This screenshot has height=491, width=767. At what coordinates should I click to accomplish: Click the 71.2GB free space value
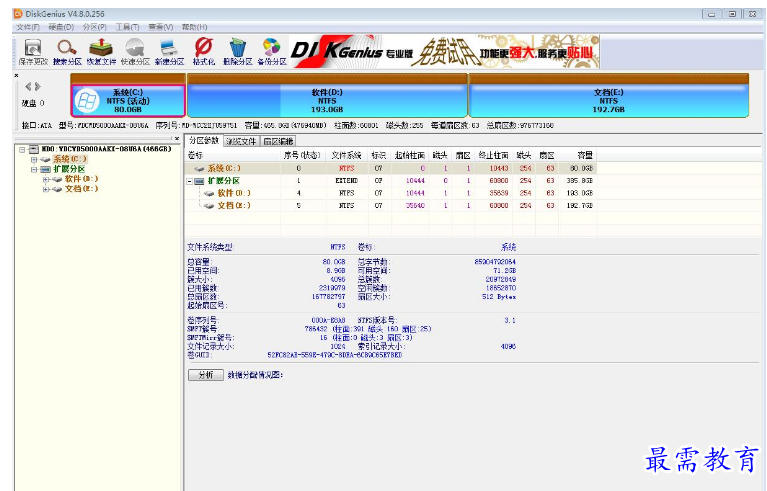[505, 270]
